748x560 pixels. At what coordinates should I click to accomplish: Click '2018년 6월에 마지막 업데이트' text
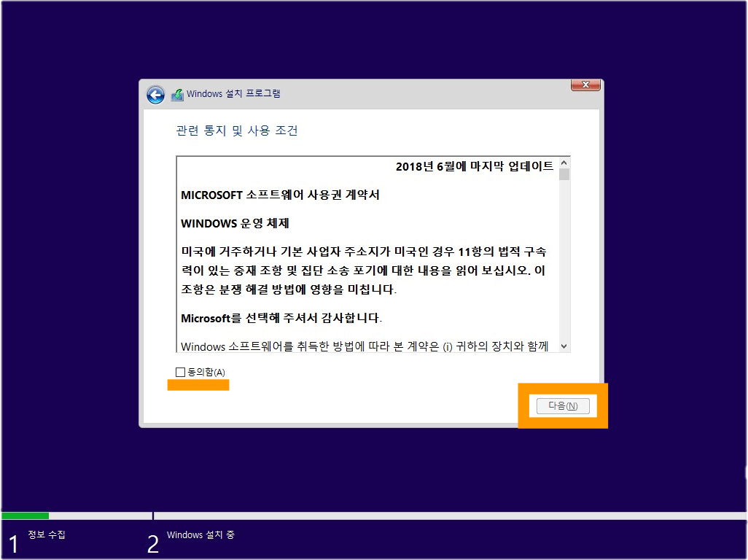tap(475, 166)
